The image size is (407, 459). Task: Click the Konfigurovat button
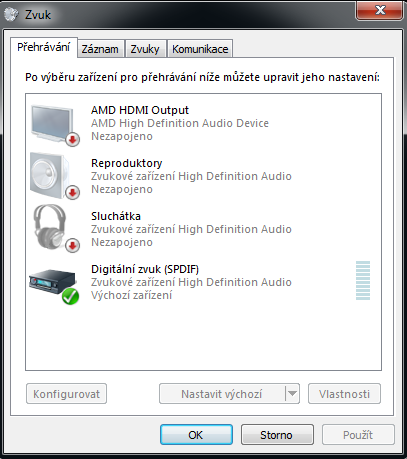click(66, 394)
